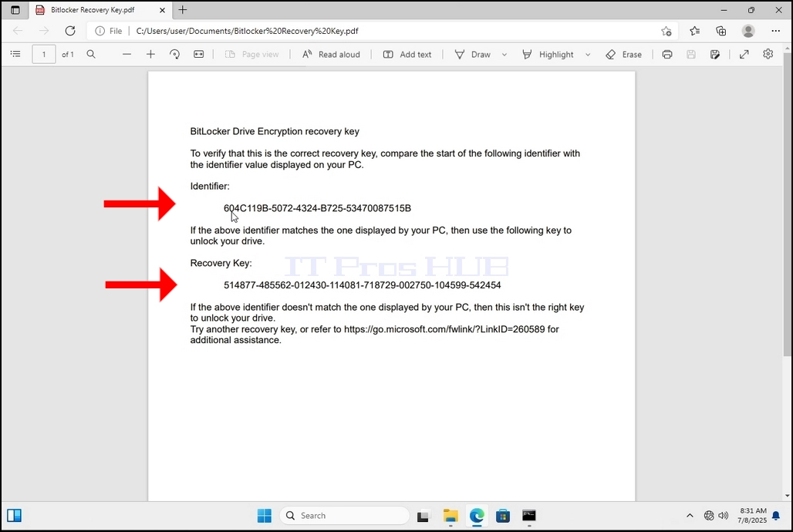Click the identifier 604C119B-5072-4324-B725-53470087515B
This screenshot has width=793, height=532.
point(318,208)
